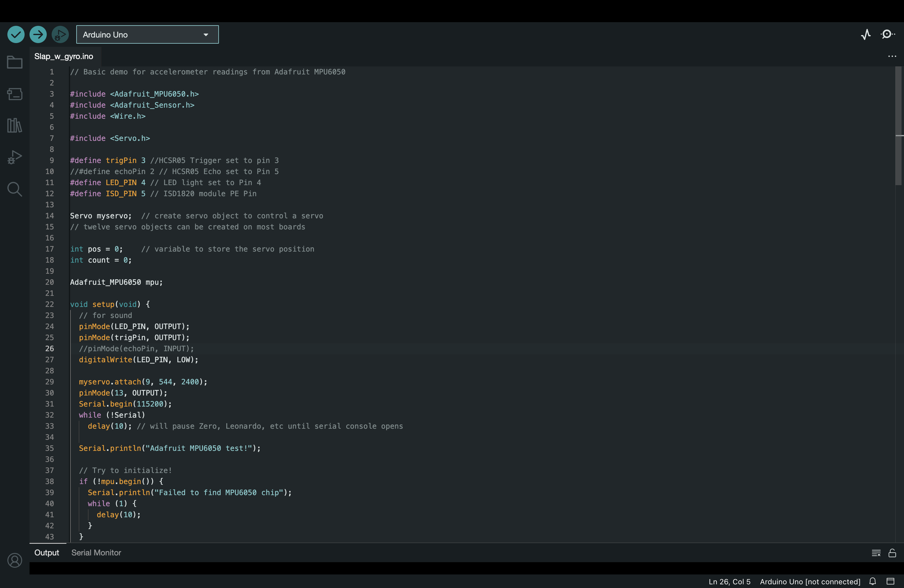904x588 pixels.
Task: Click the Upload arrow button
Action: point(38,34)
